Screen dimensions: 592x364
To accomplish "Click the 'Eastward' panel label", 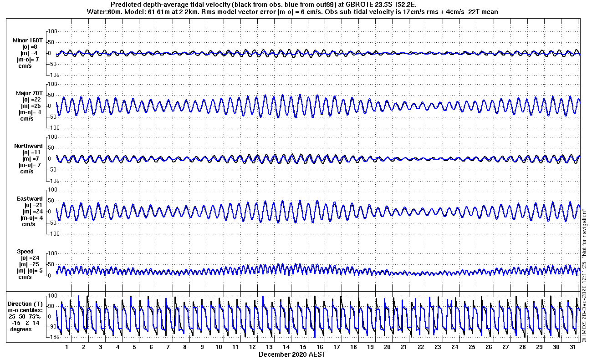I will coord(30,199).
